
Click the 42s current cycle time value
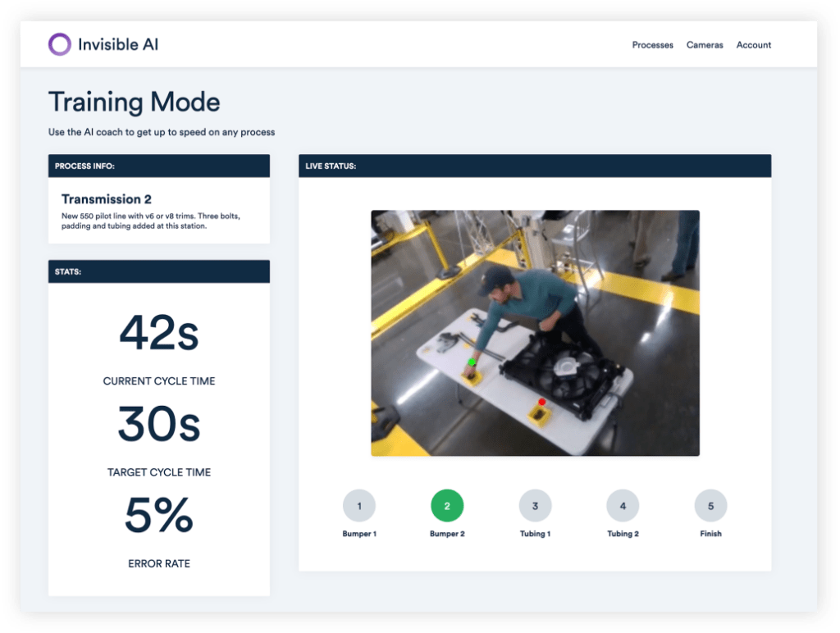(x=159, y=333)
